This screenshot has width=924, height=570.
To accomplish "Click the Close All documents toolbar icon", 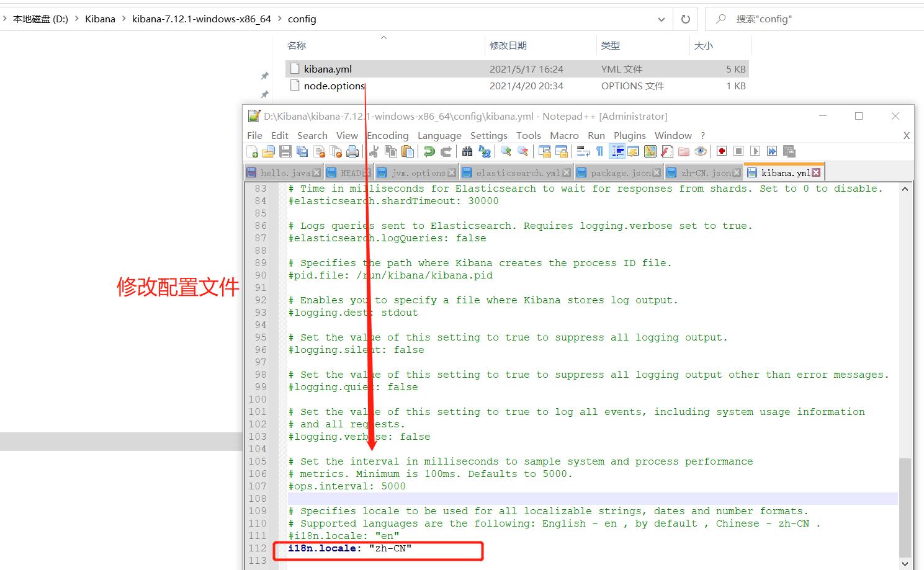I will 336,151.
